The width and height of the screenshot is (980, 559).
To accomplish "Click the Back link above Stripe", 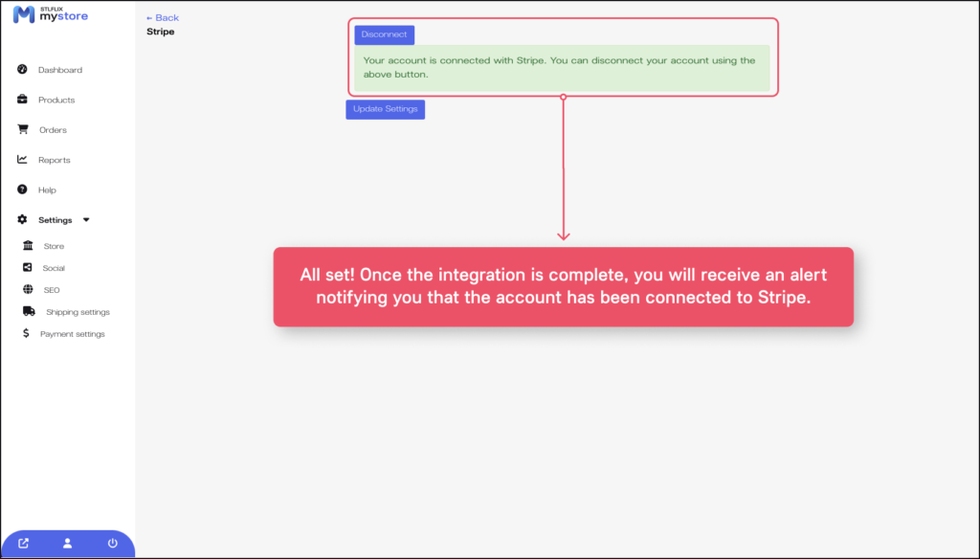I will 163,17.
